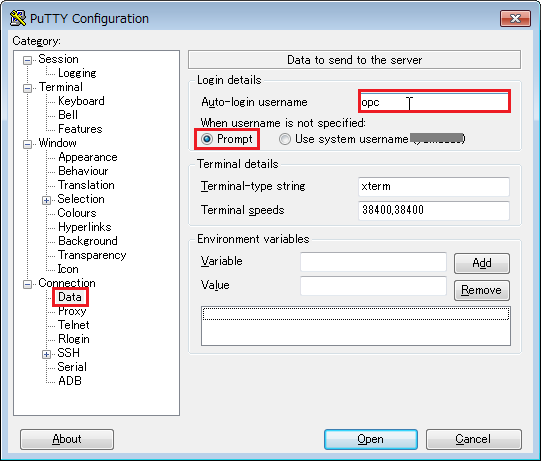
Task: Click the environment variables list box
Action: coord(356,326)
